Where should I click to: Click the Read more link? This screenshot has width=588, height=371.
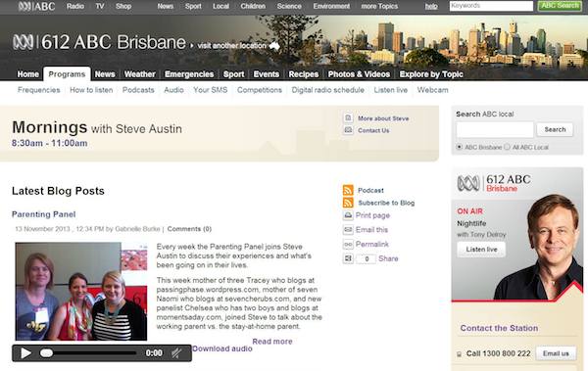click(x=271, y=342)
